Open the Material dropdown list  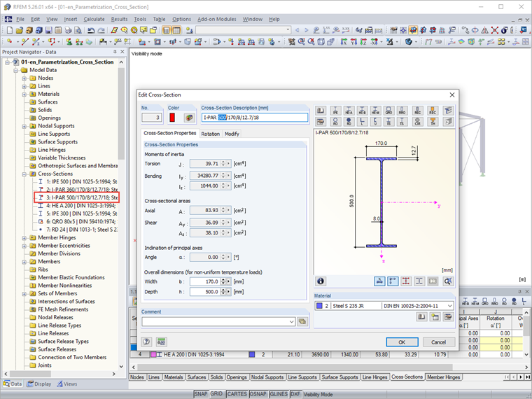(x=449, y=306)
